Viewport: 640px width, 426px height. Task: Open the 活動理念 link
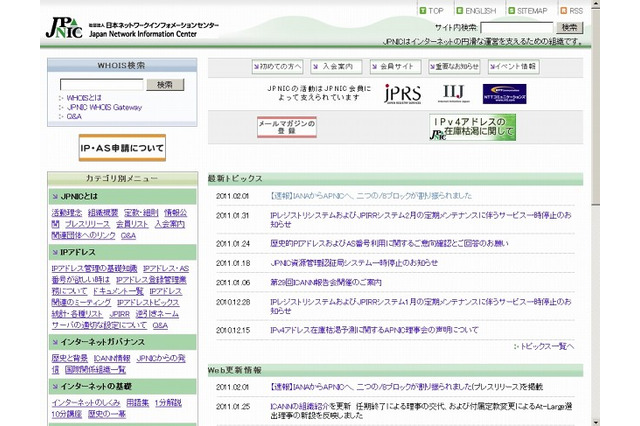67,213
